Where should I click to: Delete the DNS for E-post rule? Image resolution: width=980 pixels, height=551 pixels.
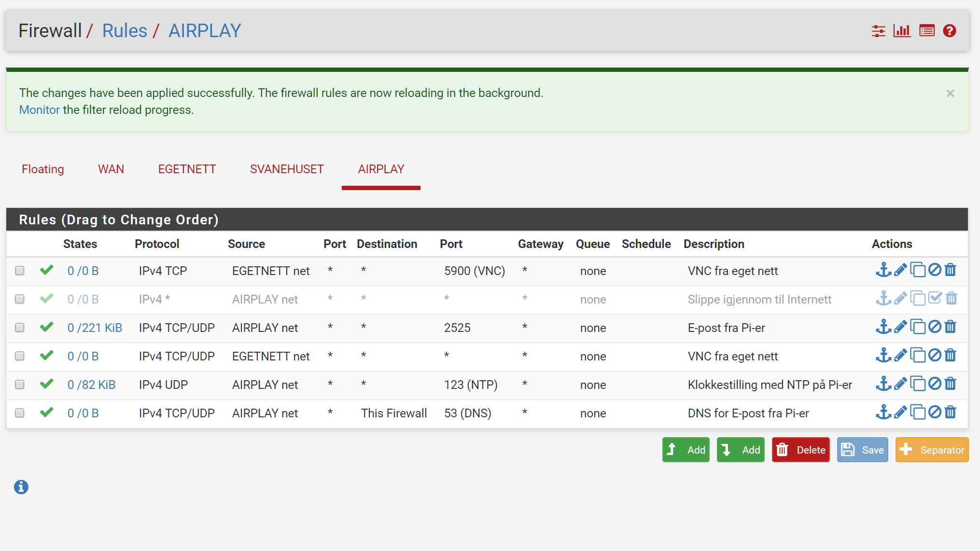pos(951,412)
